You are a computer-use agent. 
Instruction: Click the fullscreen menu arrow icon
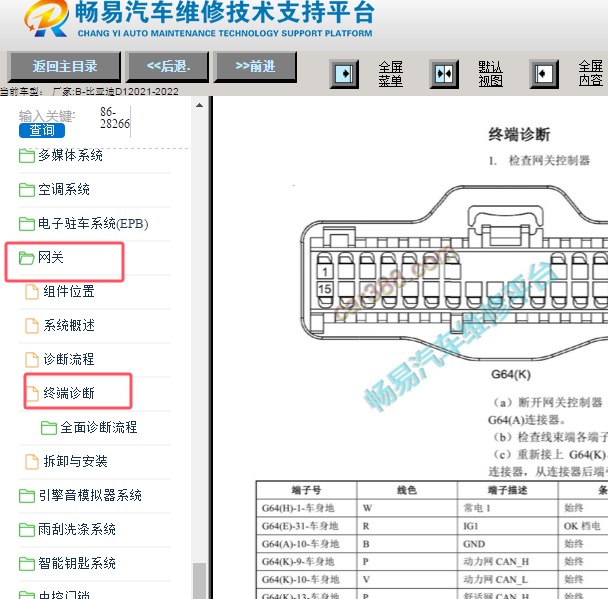344,74
